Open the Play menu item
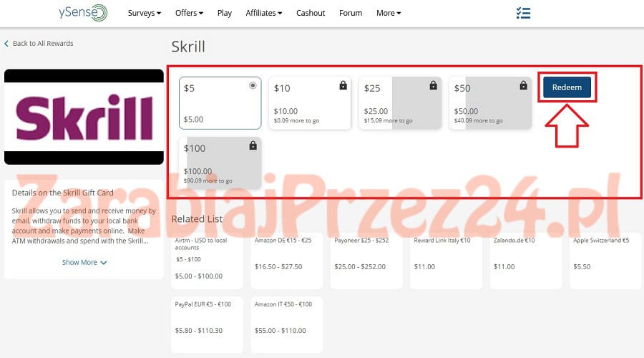Screen dimensions: 644x358 pyautogui.click(x=224, y=13)
